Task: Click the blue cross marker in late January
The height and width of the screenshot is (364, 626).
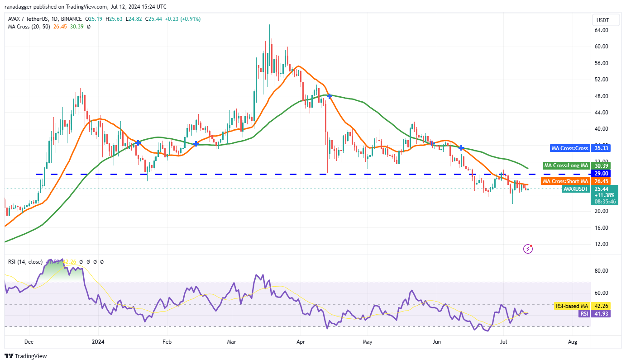Action: click(x=139, y=142)
